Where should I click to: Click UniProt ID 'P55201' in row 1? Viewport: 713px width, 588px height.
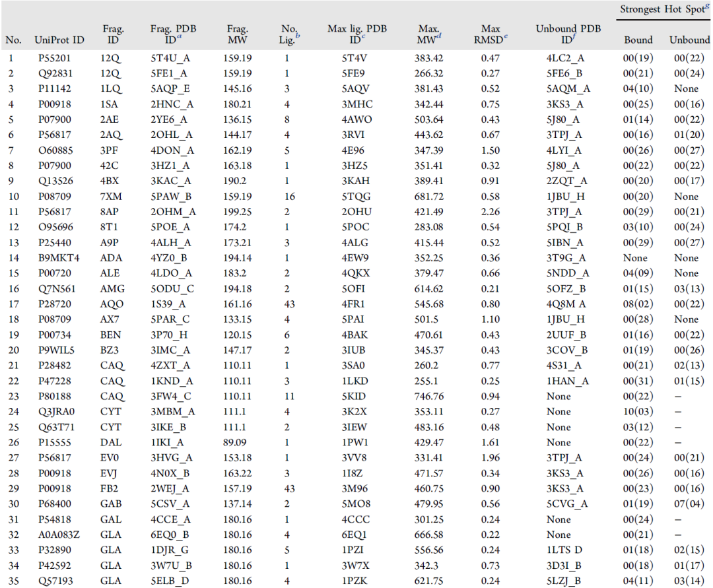(x=55, y=58)
